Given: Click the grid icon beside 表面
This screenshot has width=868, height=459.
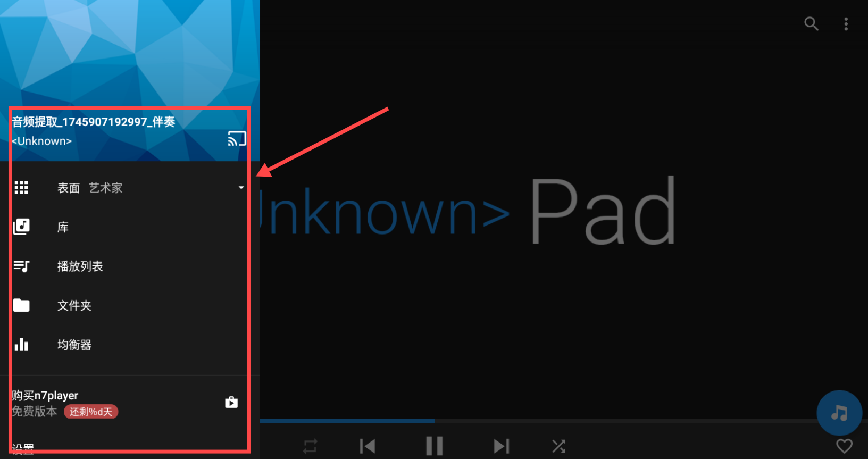Looking at the screenshot, I should coord(21,188).
